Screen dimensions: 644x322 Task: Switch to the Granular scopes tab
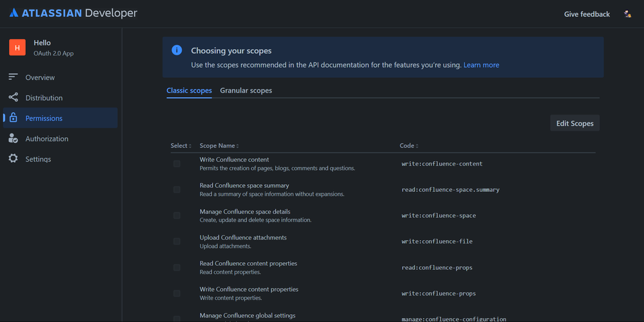(246, 91)
